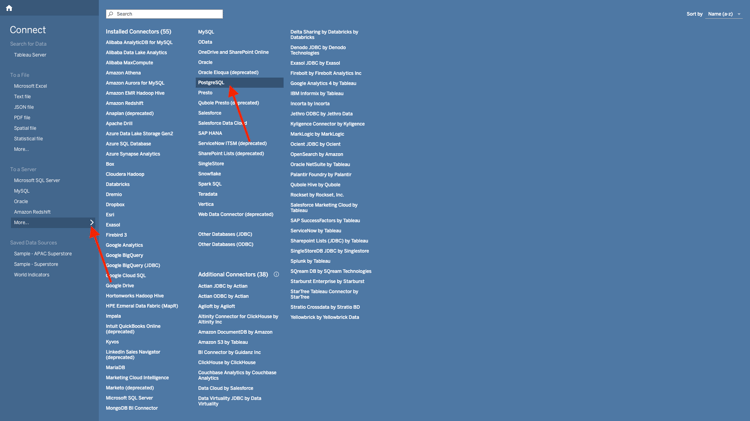Screen dimensions: 750x421
Task: Select Palantir Foundry by Palantir
Action: (321, 175)
